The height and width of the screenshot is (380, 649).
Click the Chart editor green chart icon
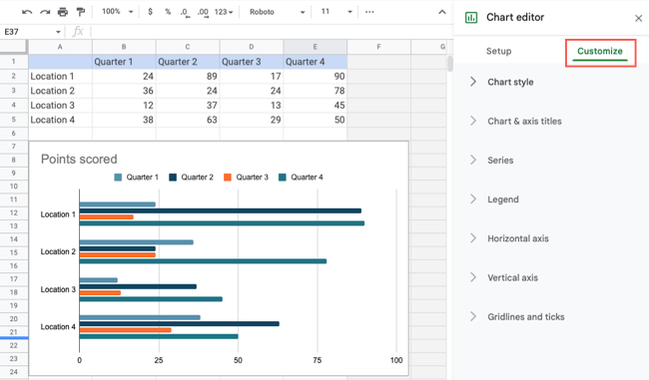coord(471,17)
